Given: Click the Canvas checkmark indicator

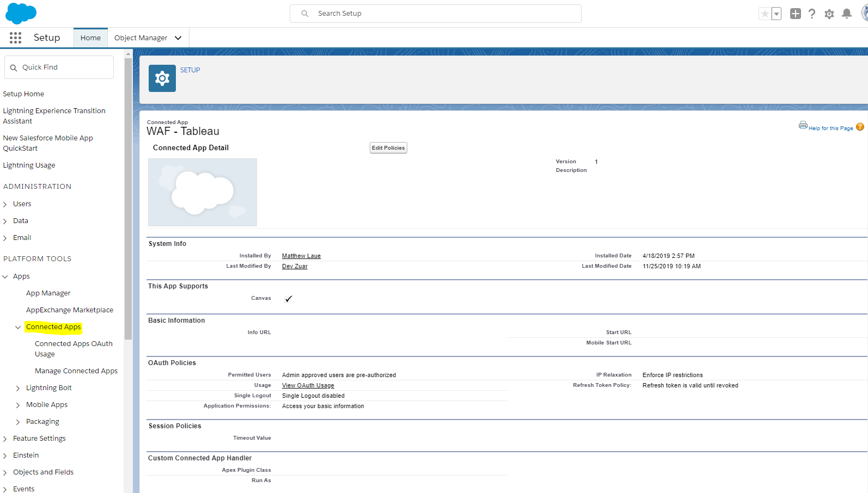Looking at the screenshot, I should point(289,299).
